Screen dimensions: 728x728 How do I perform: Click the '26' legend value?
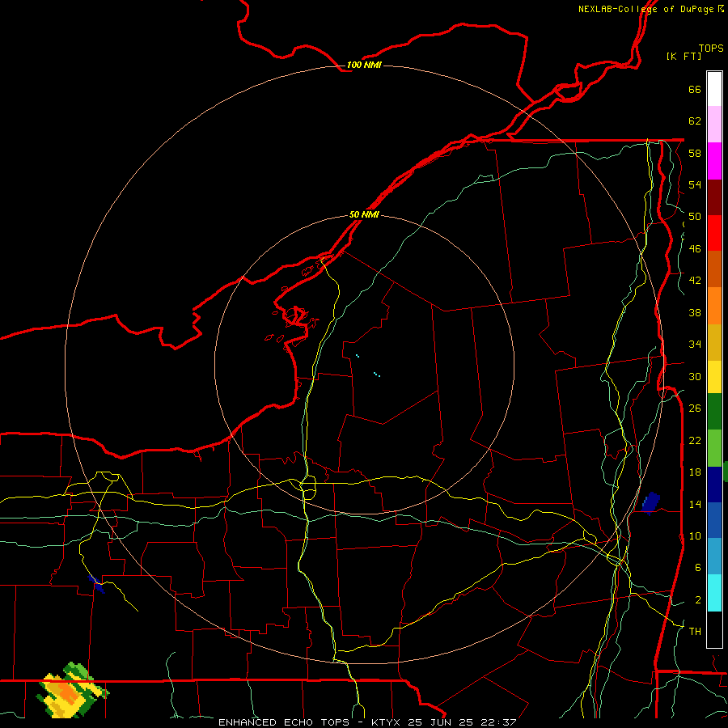click(x=695, y=408)
